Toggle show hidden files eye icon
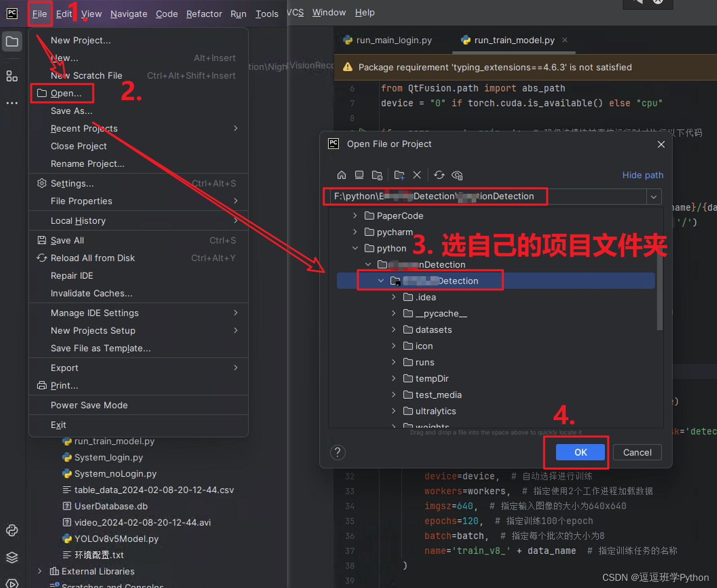This screenshot has height=588, width=717. 457,175
